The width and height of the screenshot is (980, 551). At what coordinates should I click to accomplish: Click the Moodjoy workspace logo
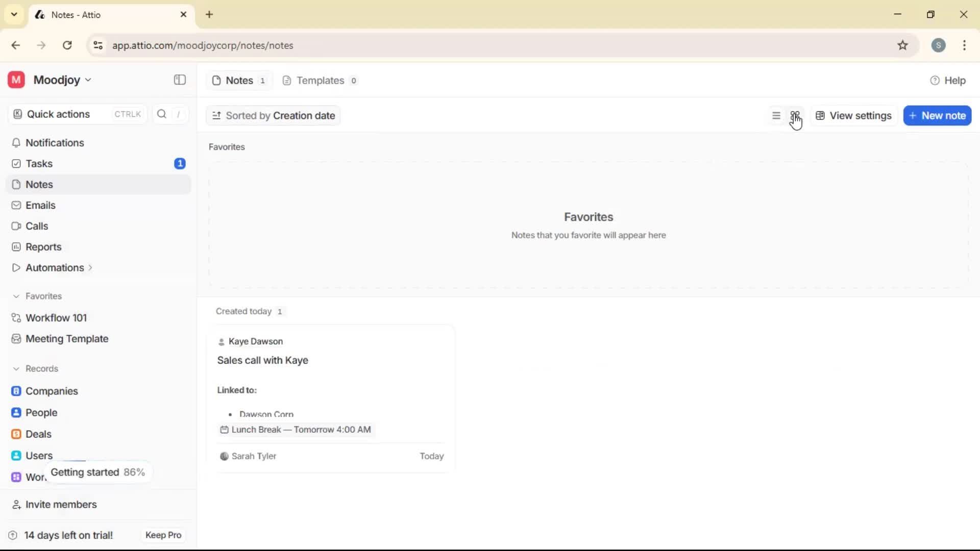click(15, 80)
